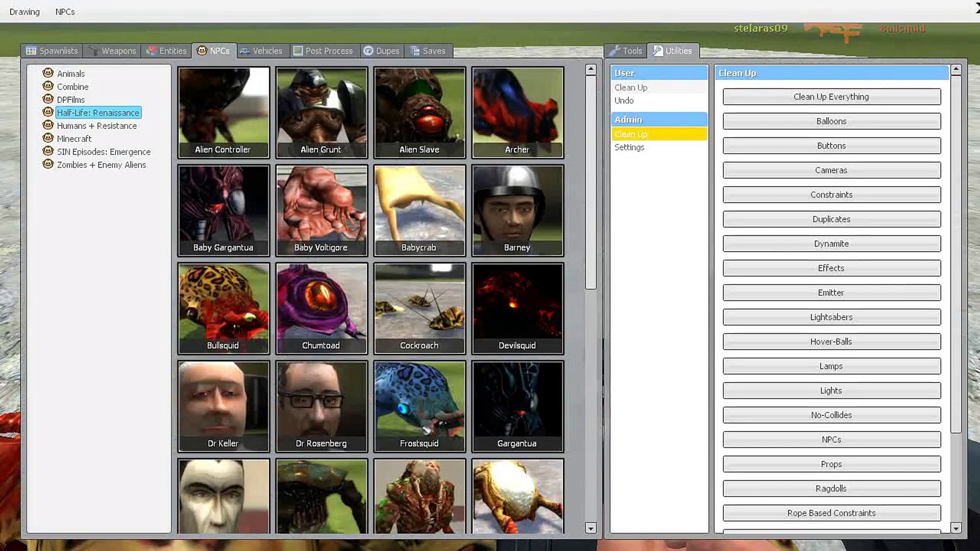Open Admin Settings in Utilities
This screenshot has height=551, width=980.
click(629, 147)
